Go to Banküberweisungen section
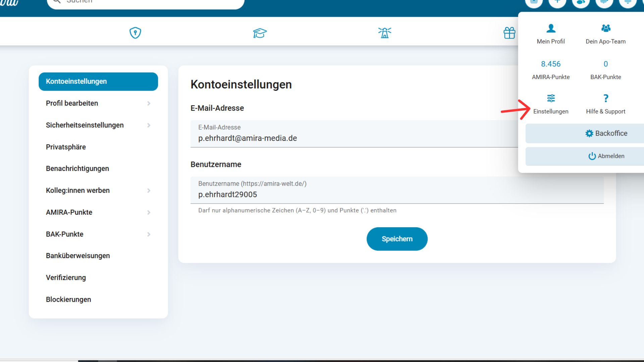This screenshot has width=644, height=362. pos(78,256)
